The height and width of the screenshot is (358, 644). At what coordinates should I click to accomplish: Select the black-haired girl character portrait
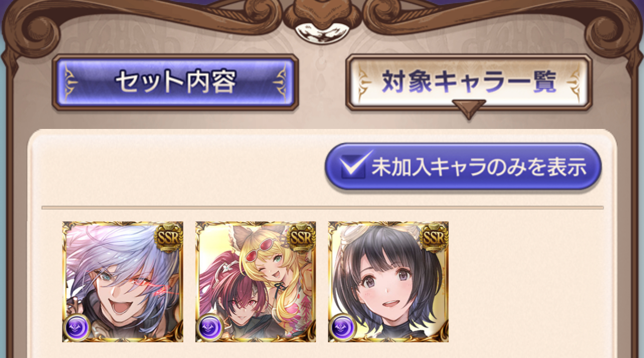[388, 282]
